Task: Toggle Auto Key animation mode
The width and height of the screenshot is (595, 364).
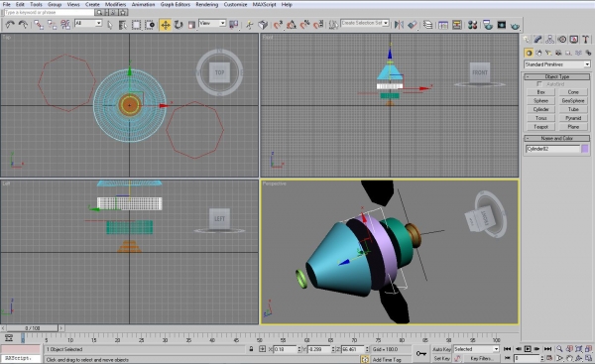Action: click(x=441, y=349)
